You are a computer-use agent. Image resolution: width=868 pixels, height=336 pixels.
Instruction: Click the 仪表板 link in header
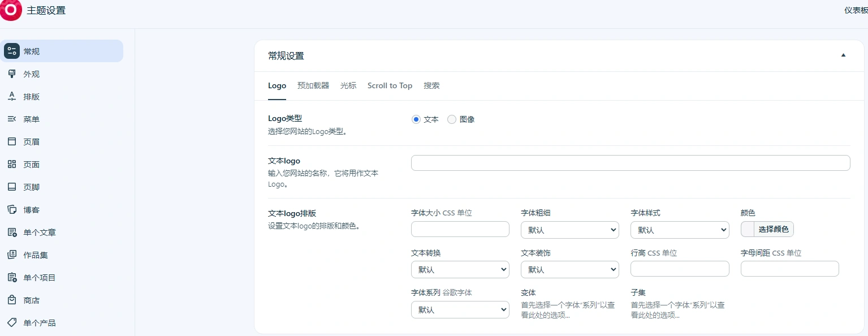tap(855, 10)
